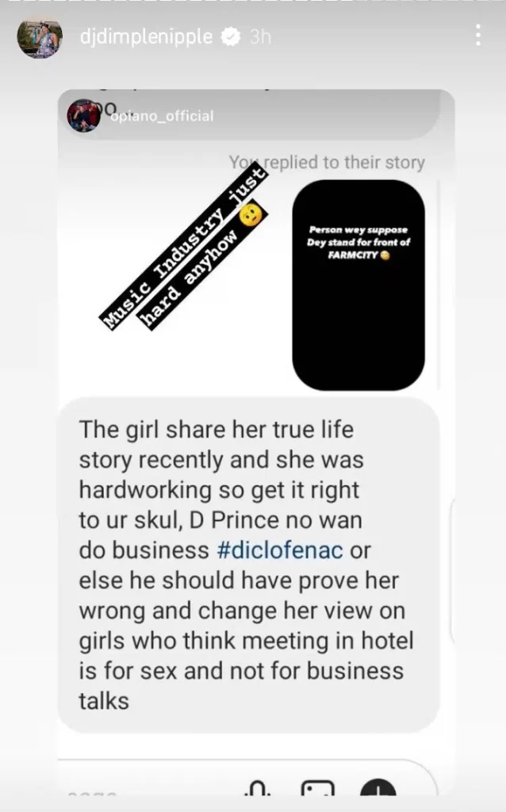Viewport: 506px width, 812px height.
Task: Tap the worried face emoji on the sticker
Action: pyautogui.click(x=251, y=214)
